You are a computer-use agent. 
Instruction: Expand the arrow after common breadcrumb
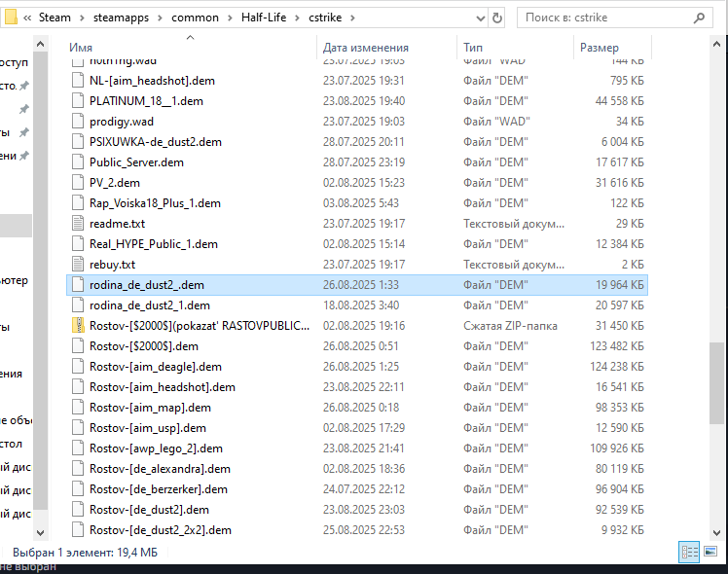[230, 18]
